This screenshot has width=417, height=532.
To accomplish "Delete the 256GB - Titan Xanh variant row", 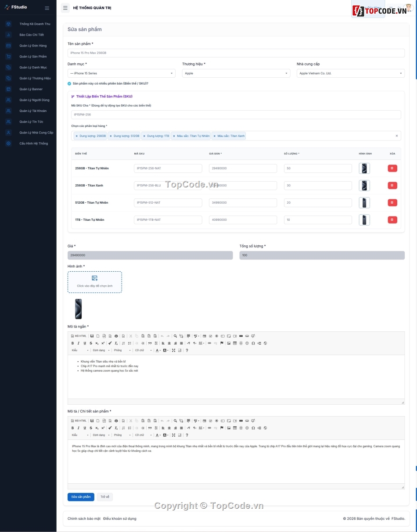I will coord(392,185).
